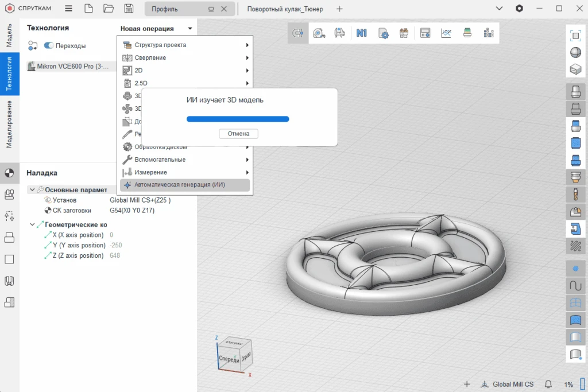Switch to the Моделирование side tab

pos(9,124)
